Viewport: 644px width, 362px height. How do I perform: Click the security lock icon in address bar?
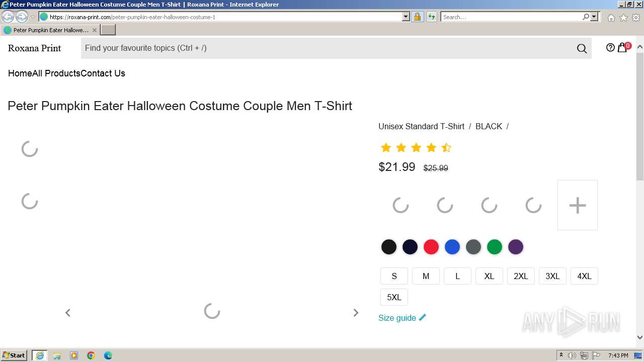pos(417,17)
